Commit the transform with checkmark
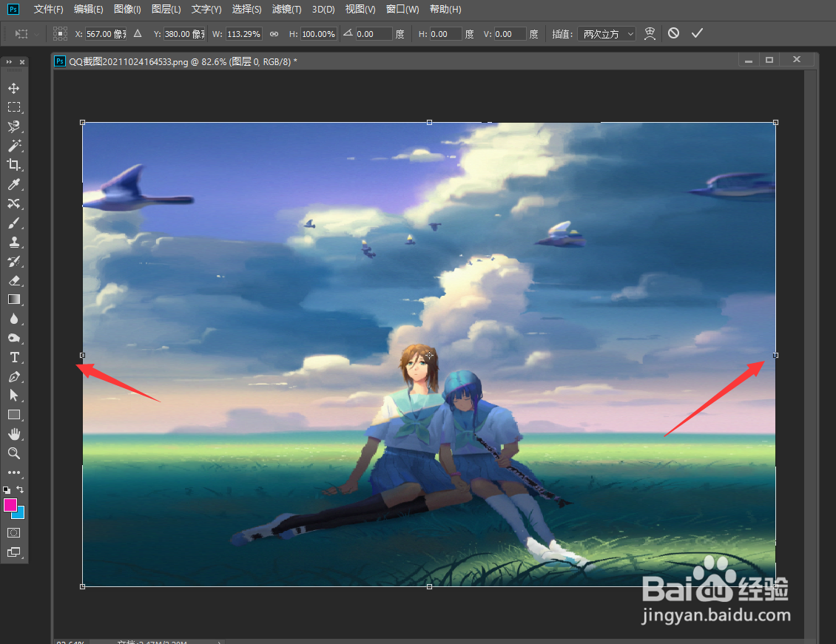 697,33
